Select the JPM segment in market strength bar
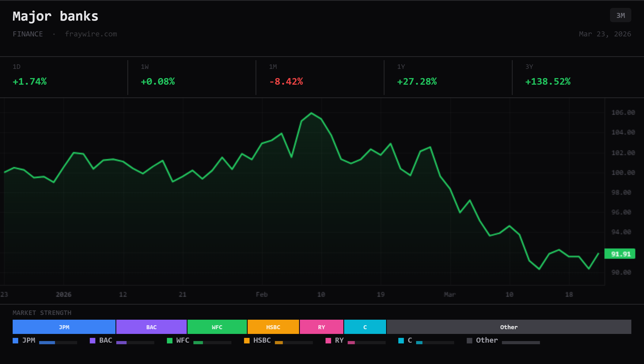The height and width of the screenshot is (364, 644). point(64,327)
